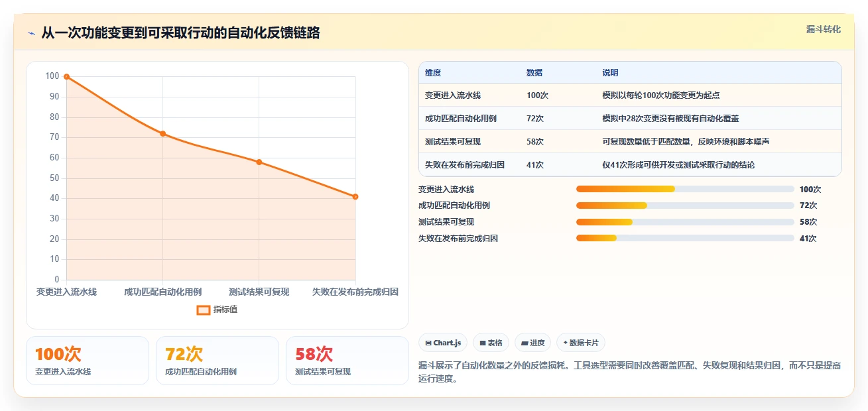This screenshot has height=411, width=868.
Task: Click the 100次 value beside the first progress bar
Action: coord(810,190)
